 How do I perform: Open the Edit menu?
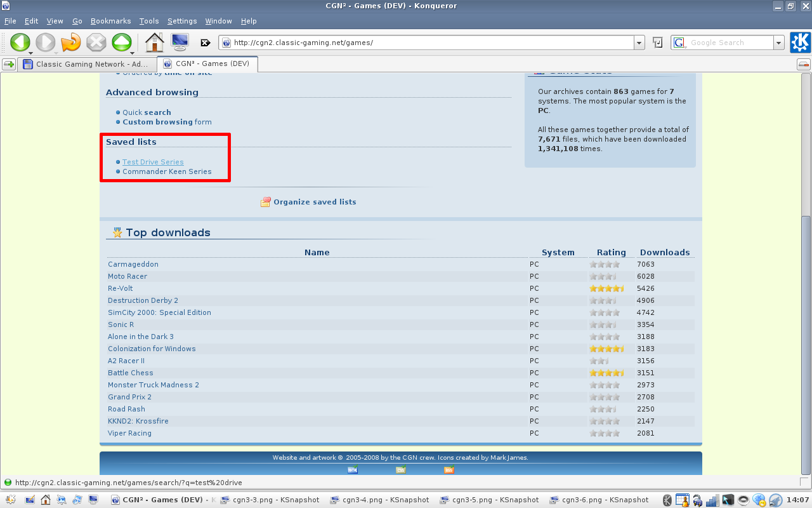(32, 21)
